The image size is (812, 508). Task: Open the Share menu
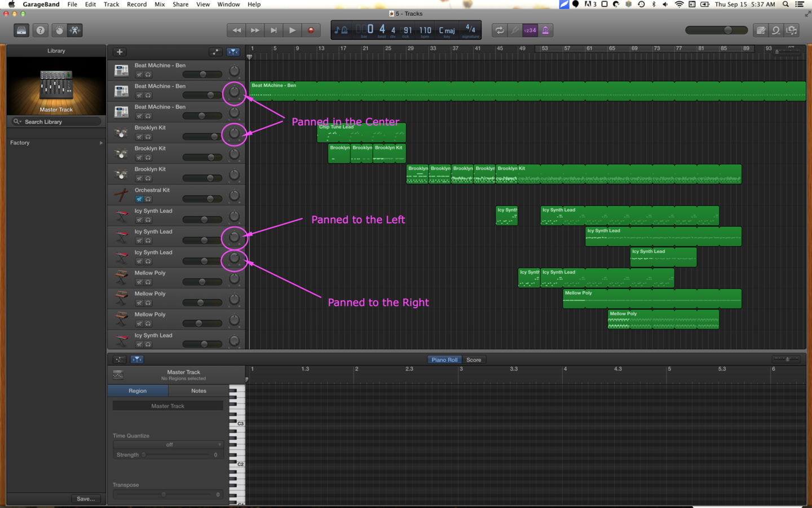(180, 5)
